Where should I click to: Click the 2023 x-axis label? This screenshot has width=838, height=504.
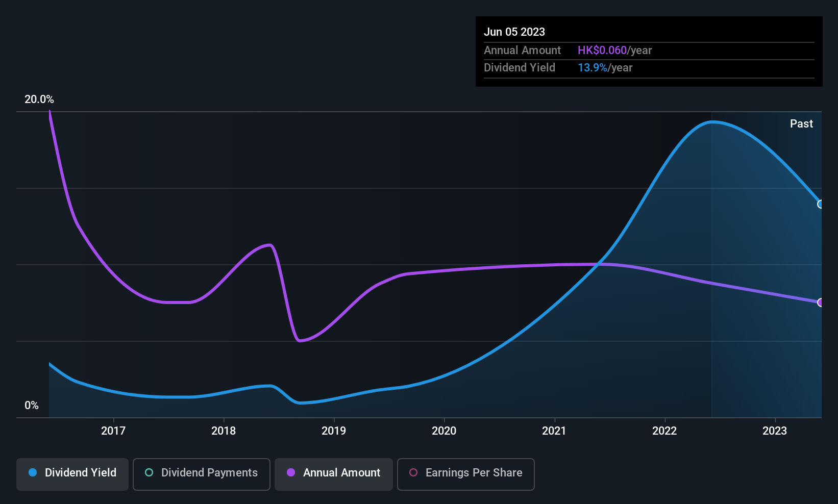pos(775,431)
